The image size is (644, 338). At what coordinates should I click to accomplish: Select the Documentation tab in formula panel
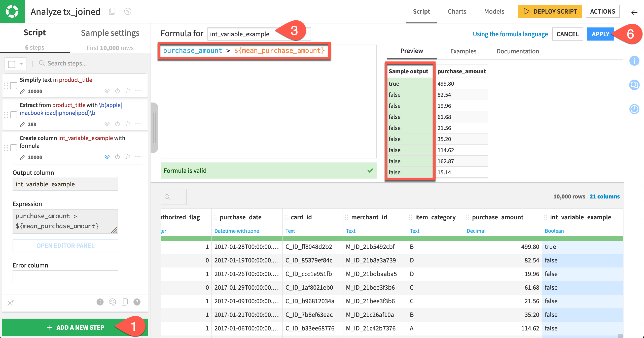click(518, 51)
